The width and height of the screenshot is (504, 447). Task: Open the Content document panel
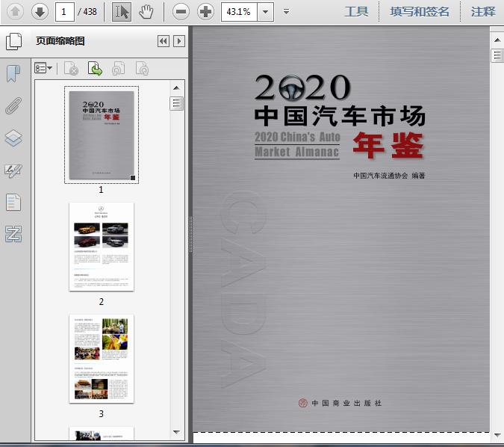point(13,203)
